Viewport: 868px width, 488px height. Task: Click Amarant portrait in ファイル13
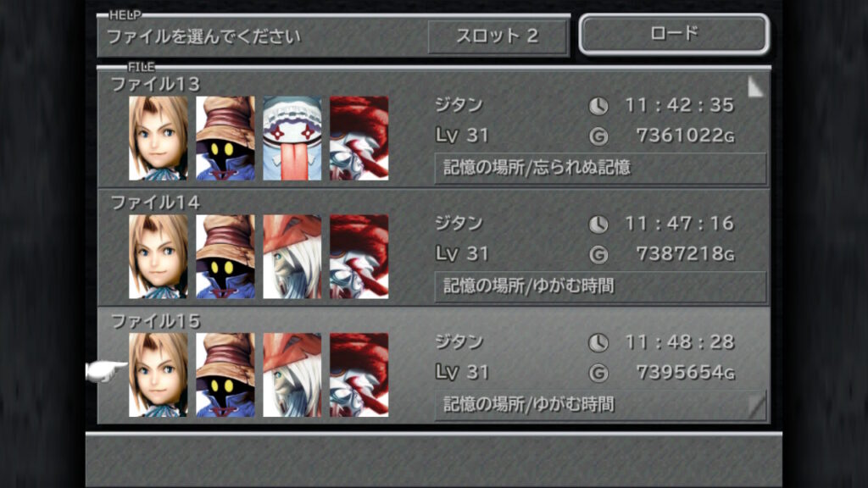point(359,138)
